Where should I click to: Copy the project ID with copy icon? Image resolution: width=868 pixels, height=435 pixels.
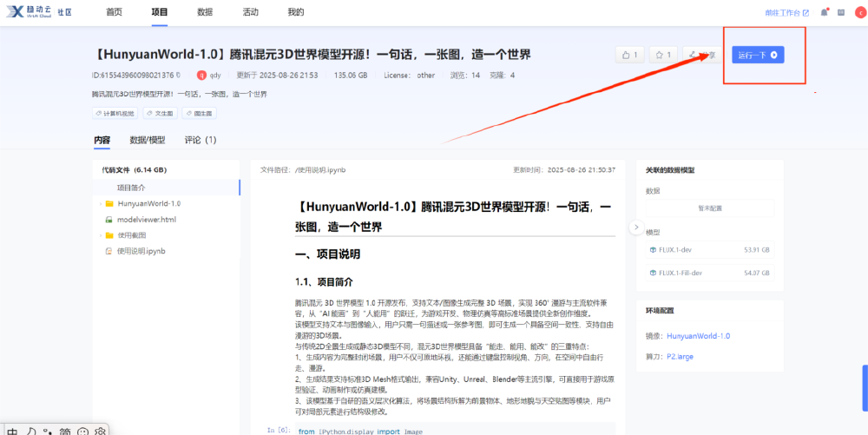point(178,75)
